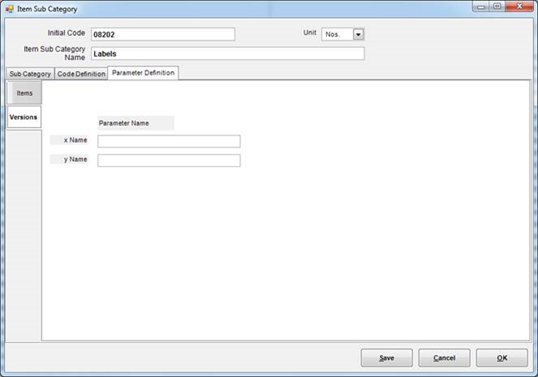Switch to the Sub Category tab

coord(30,74)
